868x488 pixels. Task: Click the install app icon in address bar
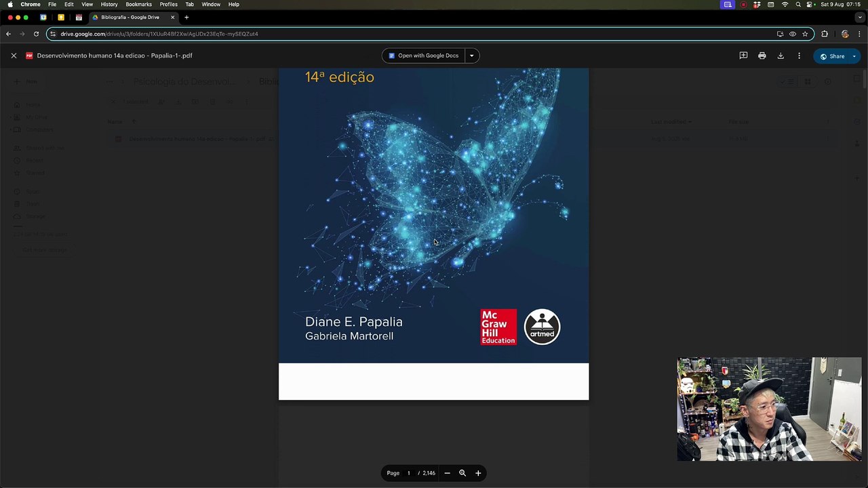780,34
